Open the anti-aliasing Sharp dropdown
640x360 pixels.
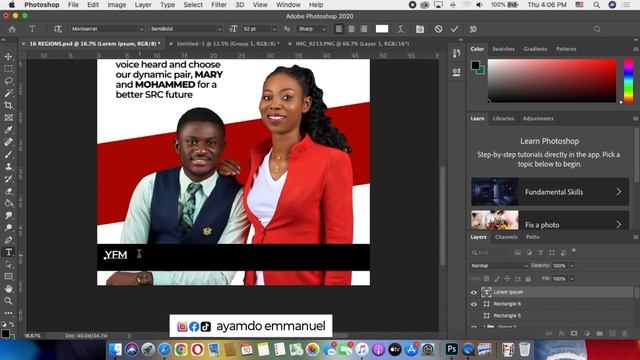[312, 29]
